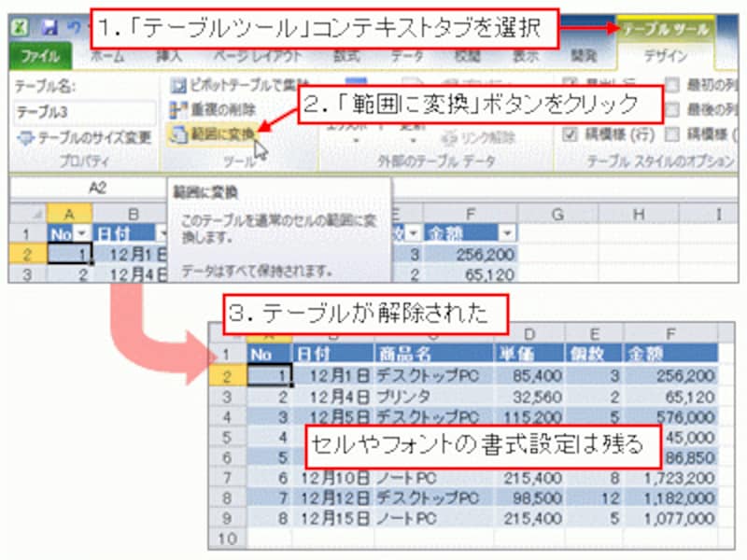Click cell 32,560 in lower sheet
This screenshot has width=747, height=560.
(x=529, y=396)
